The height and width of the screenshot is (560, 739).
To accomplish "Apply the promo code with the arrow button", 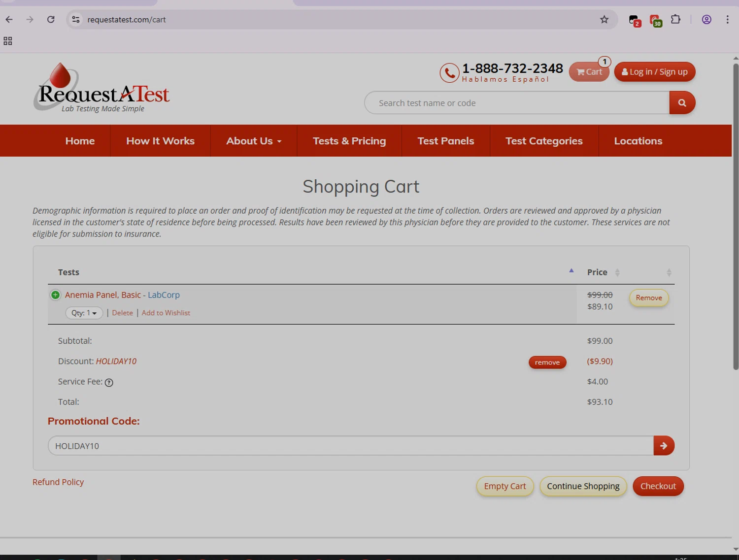I will click(664, 446).
